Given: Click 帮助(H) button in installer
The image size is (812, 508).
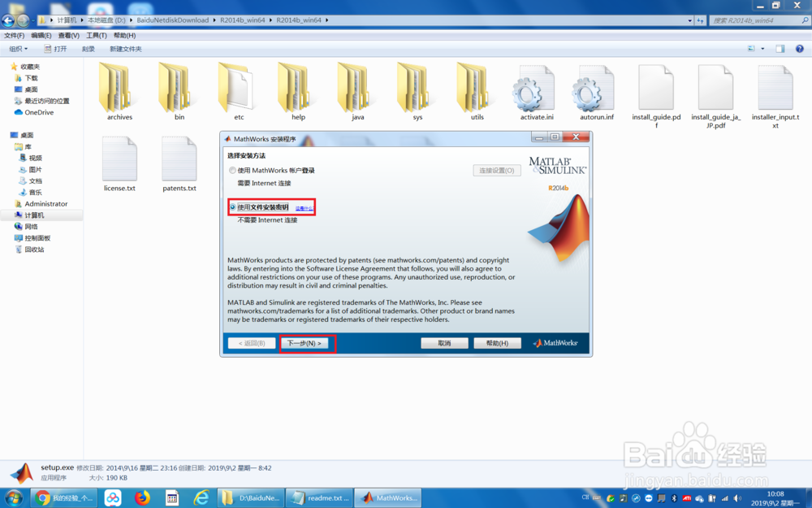Looking at the screenshot, I should 497,343.
